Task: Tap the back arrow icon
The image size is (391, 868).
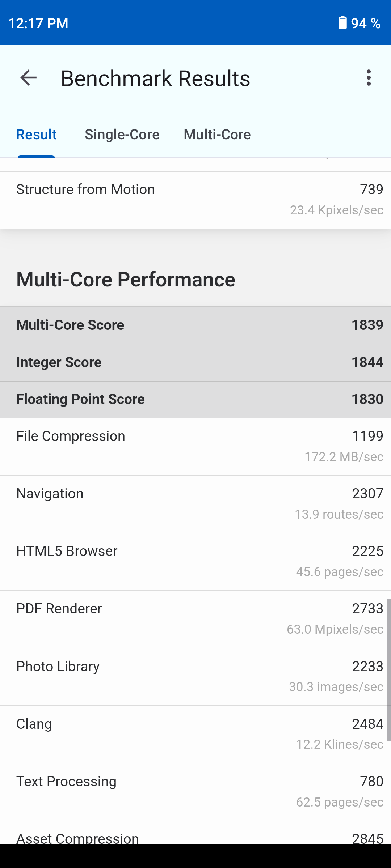Action: (x=29, y=78)
